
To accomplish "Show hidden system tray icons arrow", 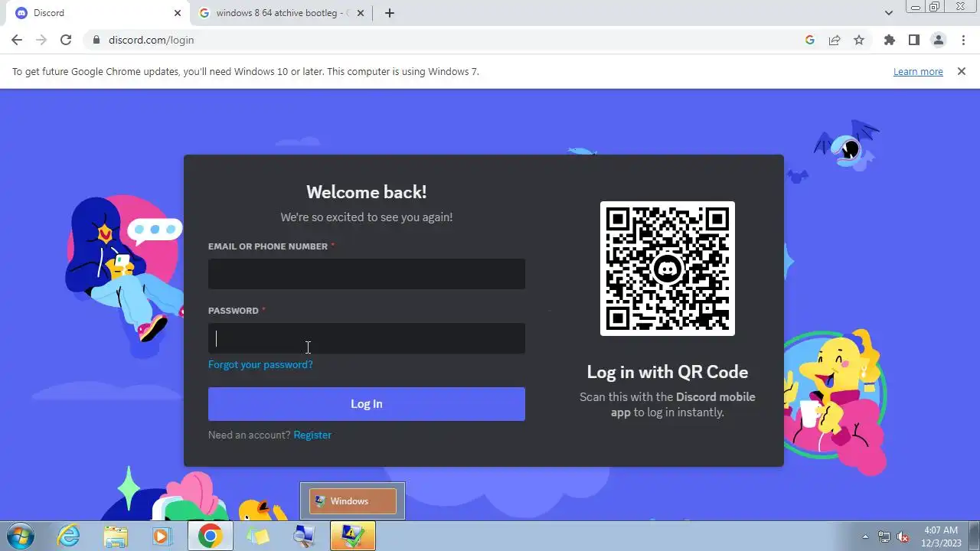I will [x=866, y=536].
